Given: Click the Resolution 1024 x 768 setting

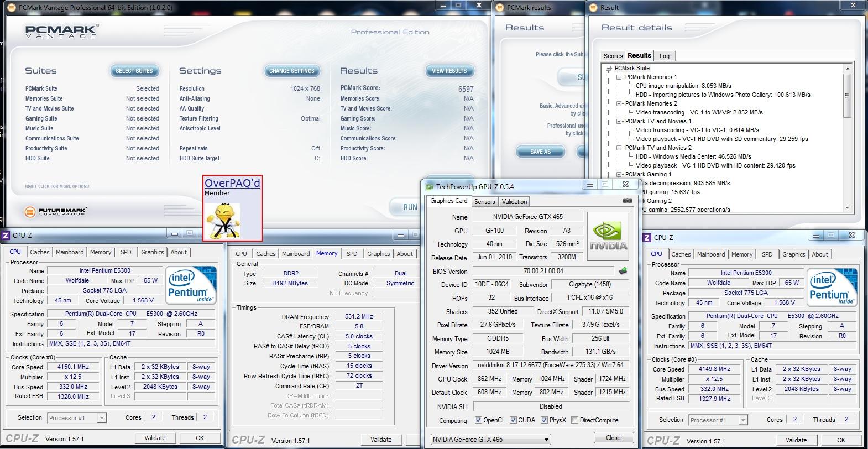Looking at the screenshot, I should point(250,88).
